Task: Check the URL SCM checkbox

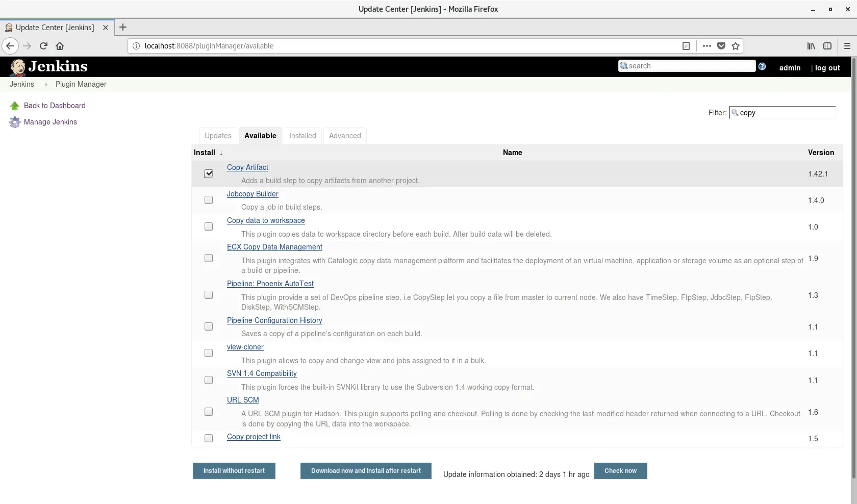Action: pos(209,412)
